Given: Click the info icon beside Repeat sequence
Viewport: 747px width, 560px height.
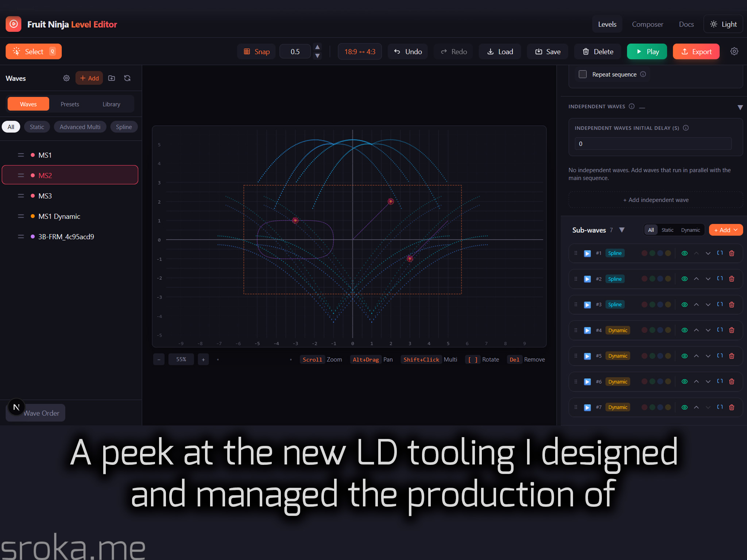Looking at the screenshot, I should click(x=643, y=74).
